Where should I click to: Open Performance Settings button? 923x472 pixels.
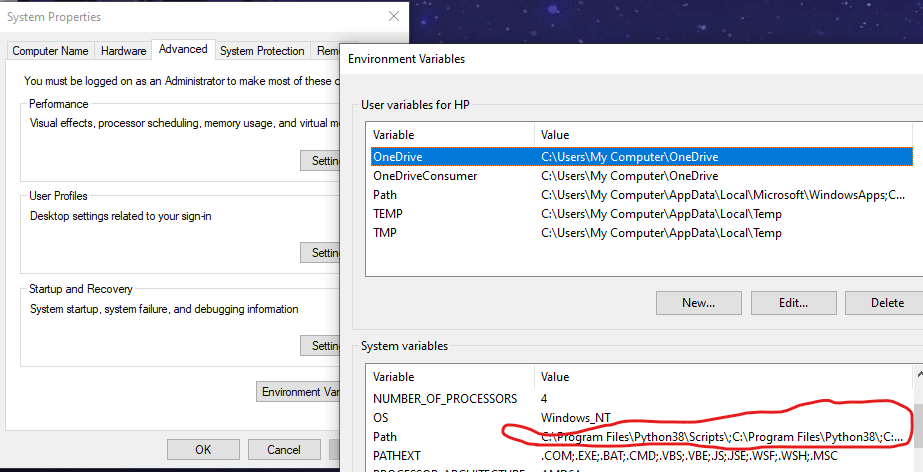320,161
